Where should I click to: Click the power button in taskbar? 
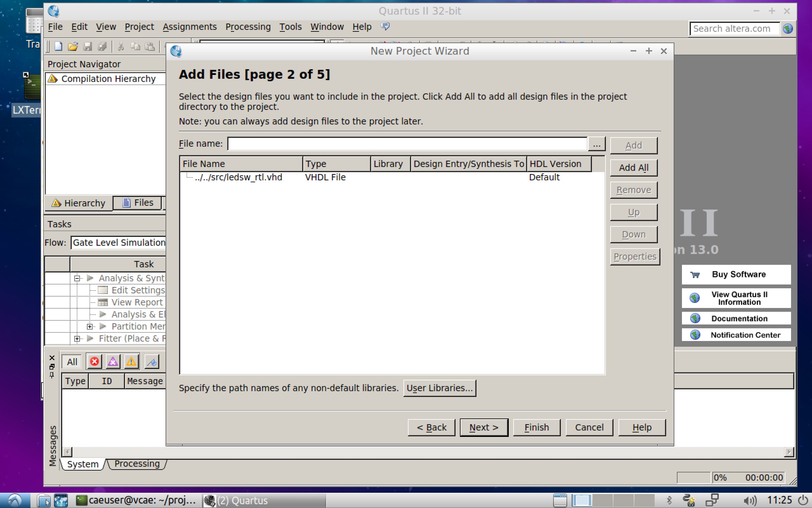pyautogui.click(x=803, y=501)
